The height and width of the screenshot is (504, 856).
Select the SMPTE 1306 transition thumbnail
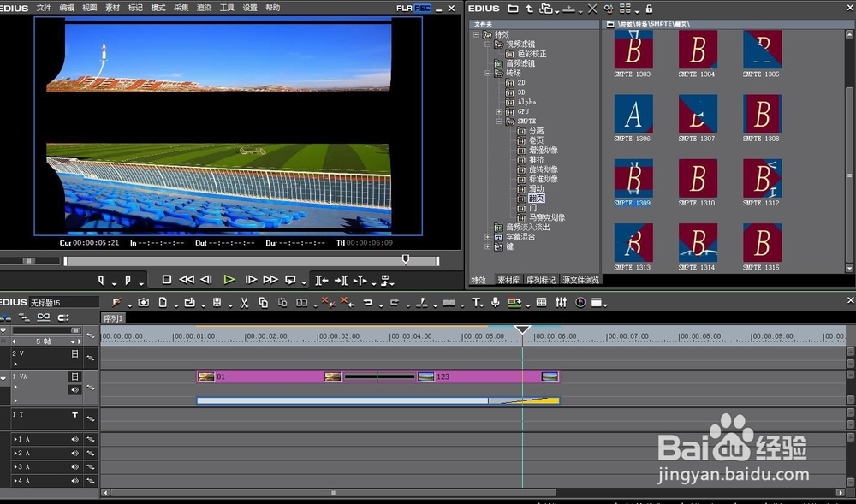[x=633, y=114]
